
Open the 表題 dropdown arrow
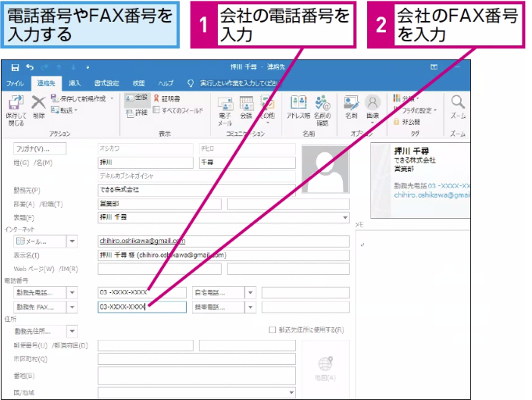(345, 217)
